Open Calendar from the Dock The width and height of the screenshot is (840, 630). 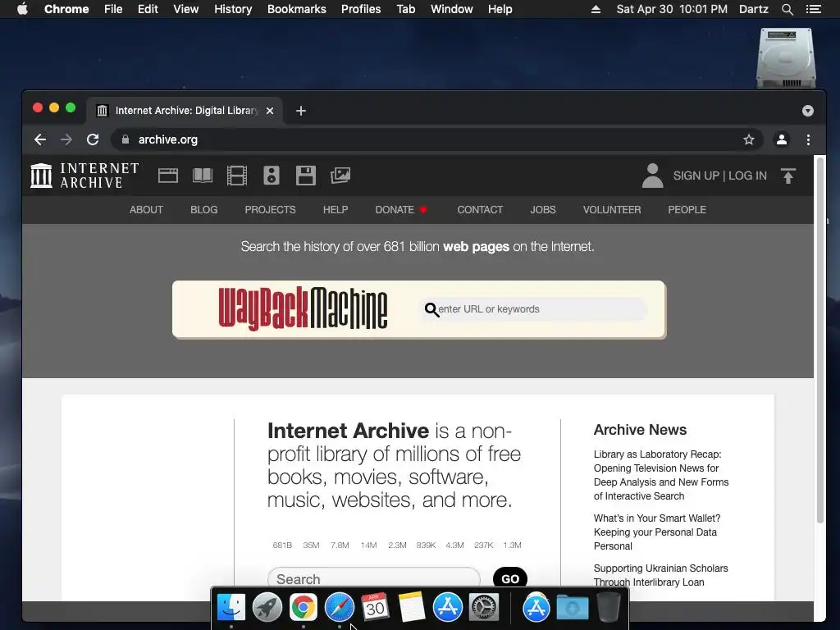tap(375, 608)
